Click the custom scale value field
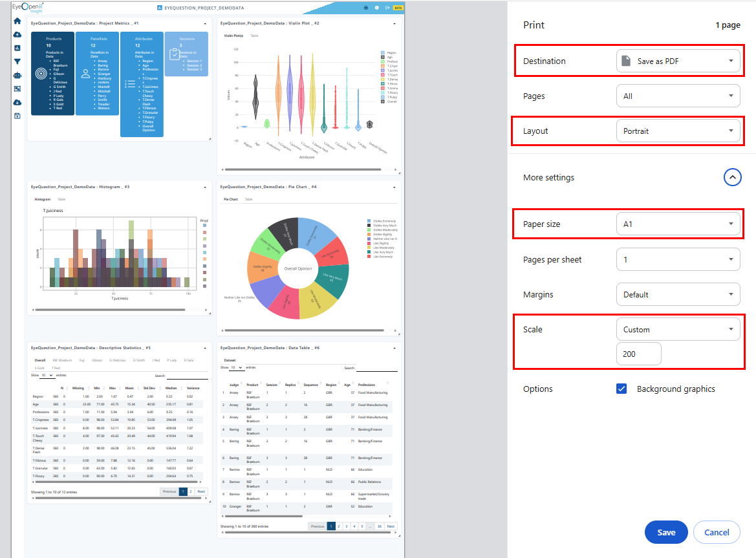This screenshot has width=756, height=558. tap(638, 354)
